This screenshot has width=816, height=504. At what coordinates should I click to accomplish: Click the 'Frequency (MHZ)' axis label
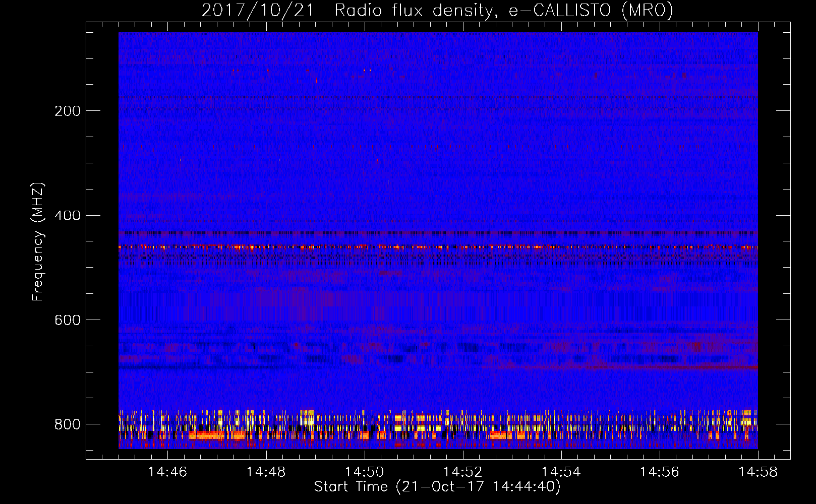pyautogui.click(x=38, y=242)
